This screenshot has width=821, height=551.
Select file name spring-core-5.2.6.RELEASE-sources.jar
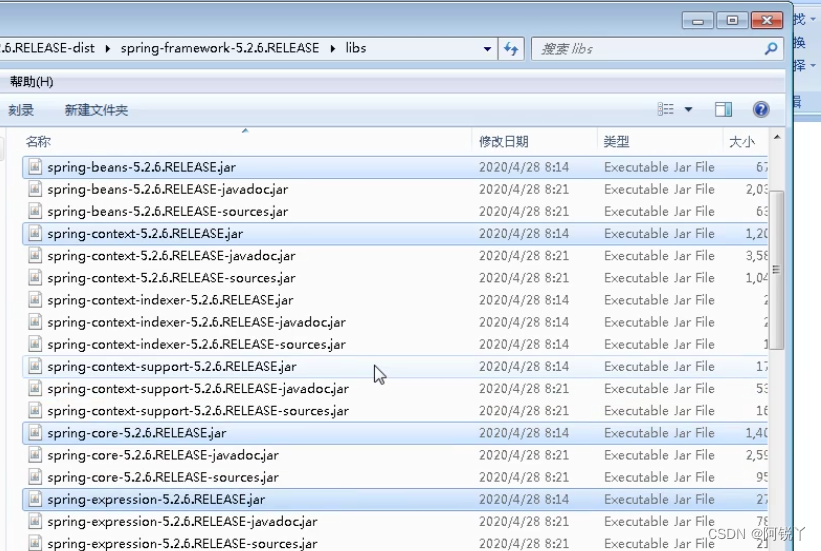click(x=163, y=478)
